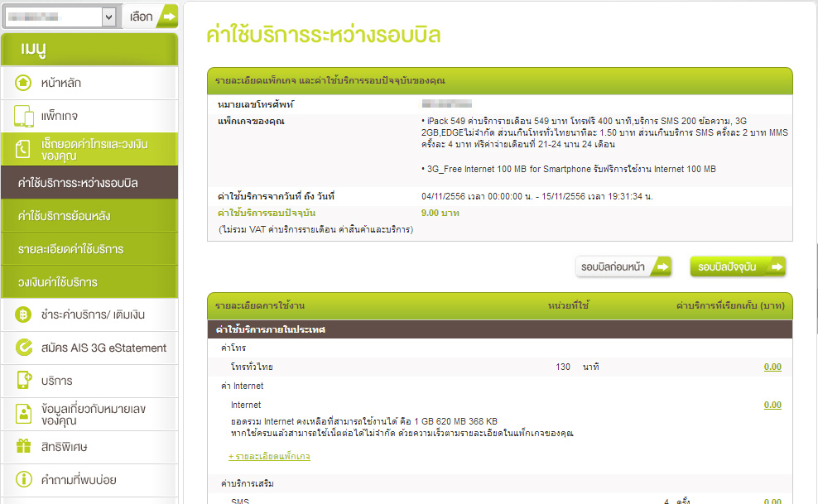The width and height of the screenshot is (818, 504).
Task: Click the ค่าใช้บริการภายในประเทศ section header
Action: click(x=500, y=329)
